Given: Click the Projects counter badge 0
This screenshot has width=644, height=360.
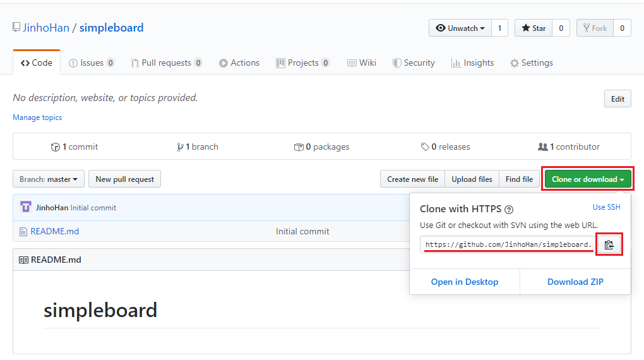Looking at the screenshot, I should (326, 63).
